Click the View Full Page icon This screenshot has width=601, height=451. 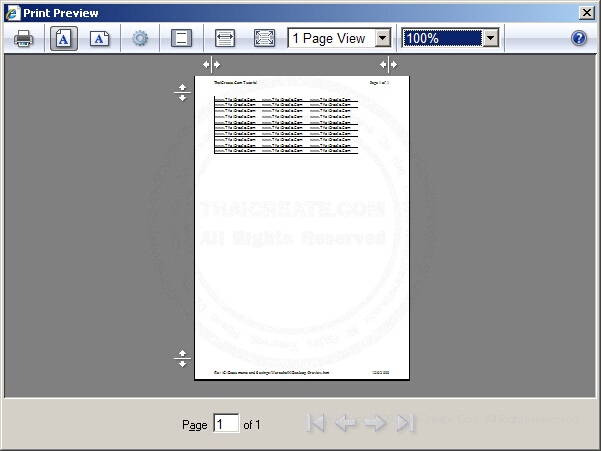[264, 39]
